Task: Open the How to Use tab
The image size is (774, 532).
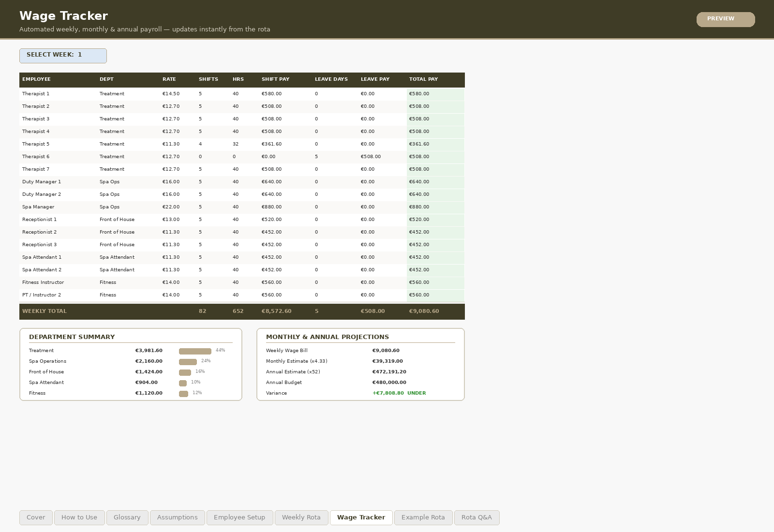Action: [79, 517]
